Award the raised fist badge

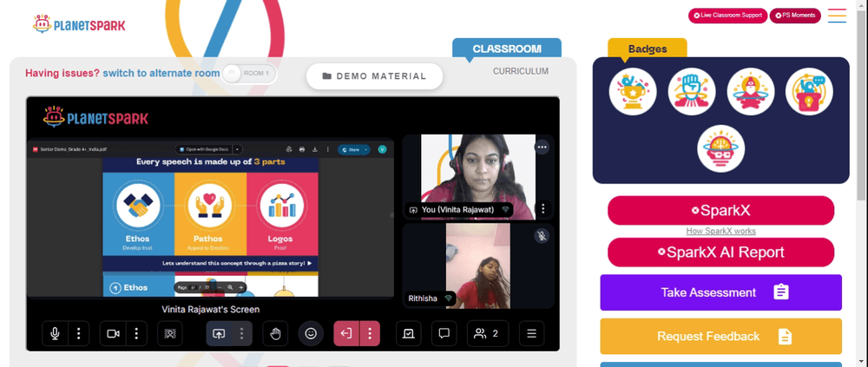click(692, 92)
